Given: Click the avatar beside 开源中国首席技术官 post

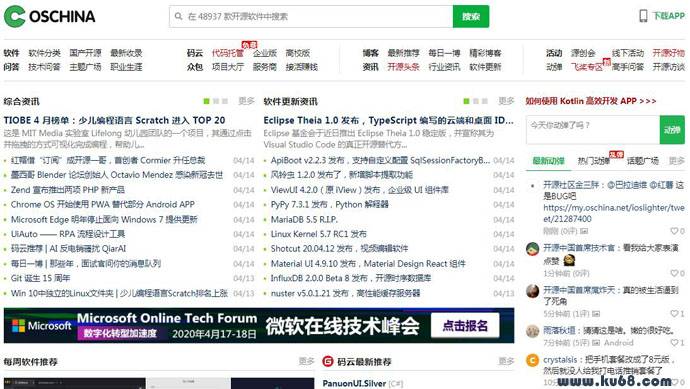Looking at the screenshot, I should (x=532, y=249).
